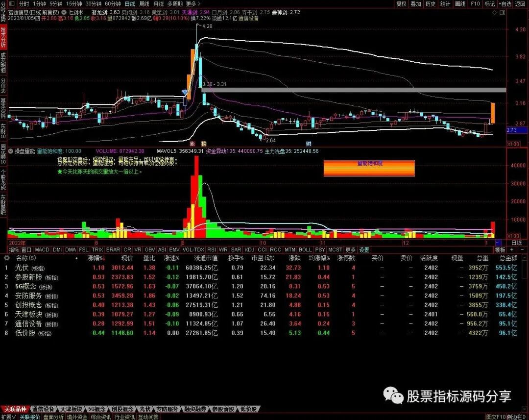The height and width of the screenshot is (420, 529).
Task: Switch to the 融资融券 tab
Action: coord(195,409)
